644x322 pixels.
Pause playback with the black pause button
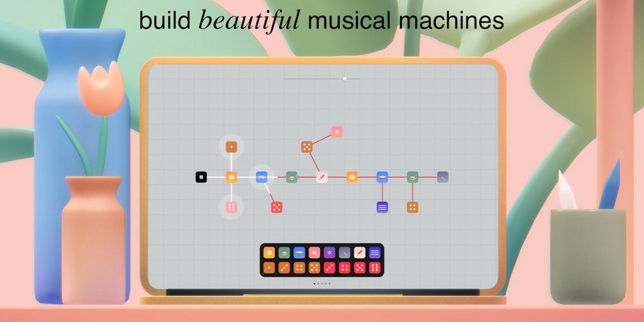201,177
